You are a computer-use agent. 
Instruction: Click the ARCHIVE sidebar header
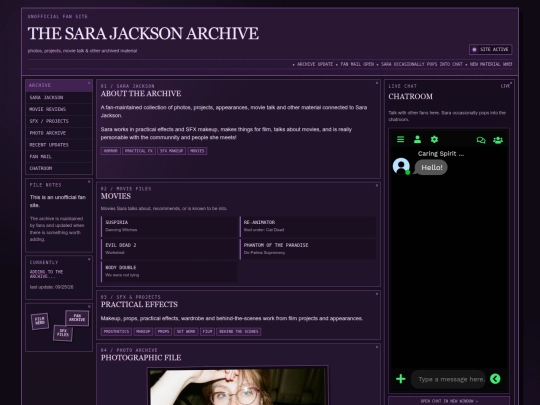point(59,85)
